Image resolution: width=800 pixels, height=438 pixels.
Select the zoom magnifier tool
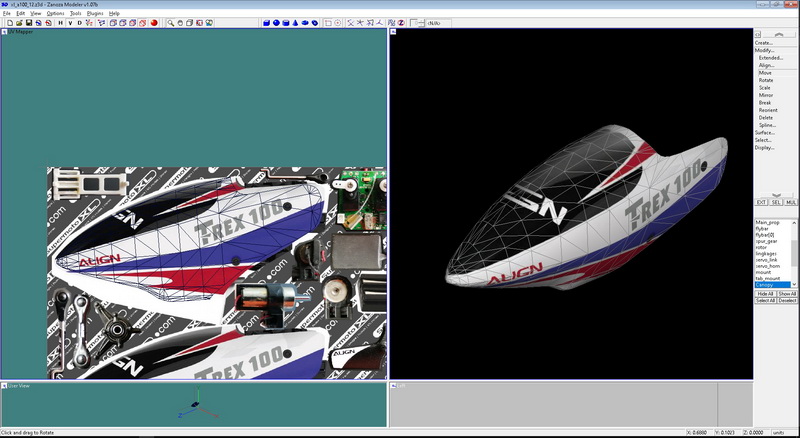tap(171, 22)
